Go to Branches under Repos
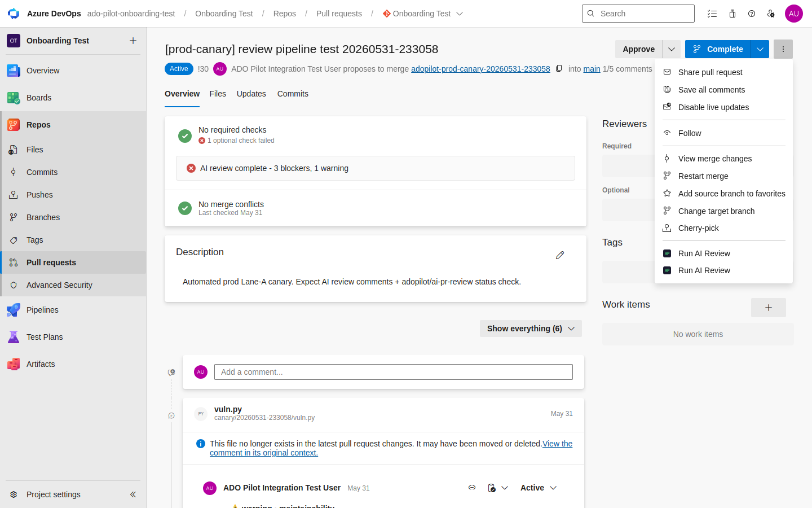The image size is (812, 508). click(x=73, y=217)
